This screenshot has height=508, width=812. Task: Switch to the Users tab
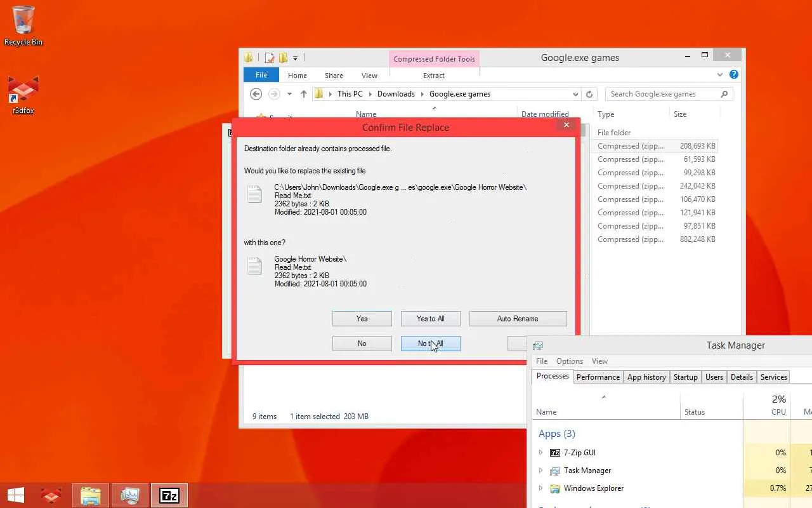(714, 377)
